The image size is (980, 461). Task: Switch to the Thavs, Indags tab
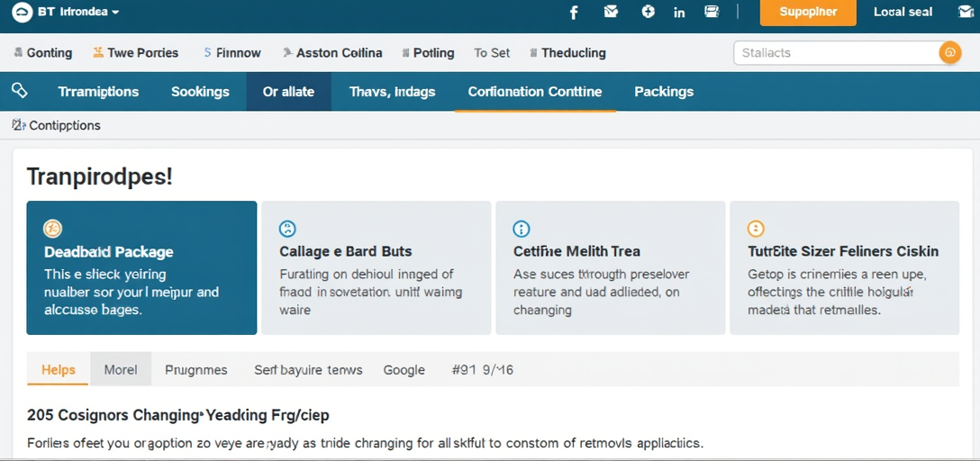[392, 92]
